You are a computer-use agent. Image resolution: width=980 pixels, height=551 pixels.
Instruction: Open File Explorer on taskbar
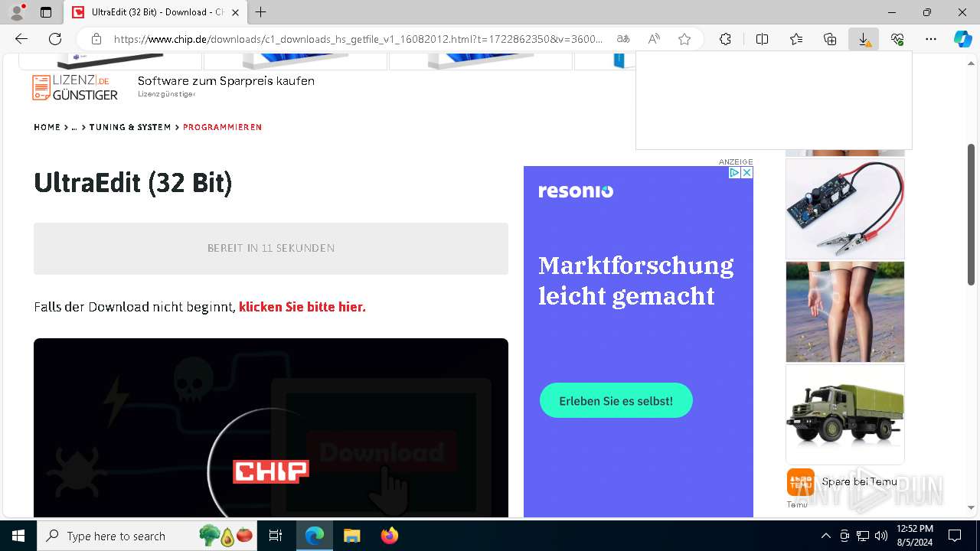point(351,536)
